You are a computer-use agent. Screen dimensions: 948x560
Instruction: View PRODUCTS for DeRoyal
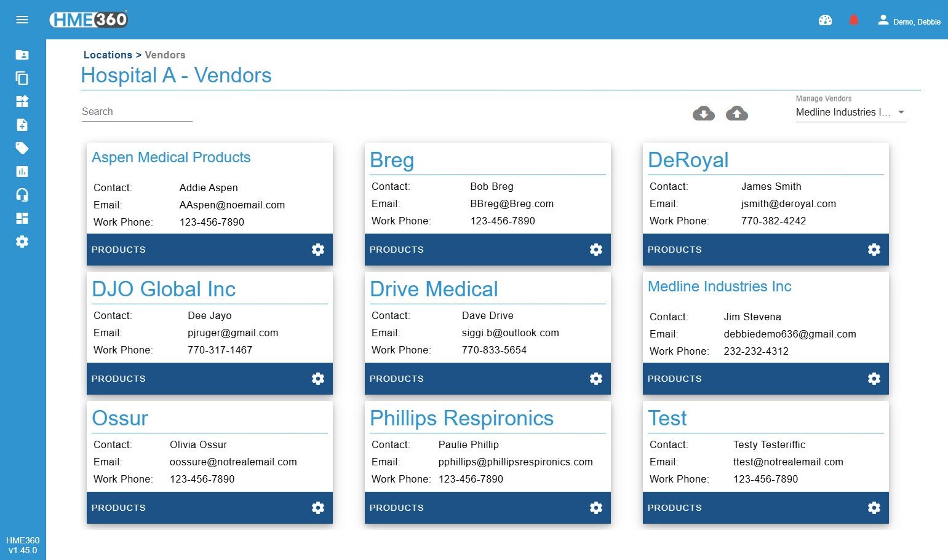(675, 250)
